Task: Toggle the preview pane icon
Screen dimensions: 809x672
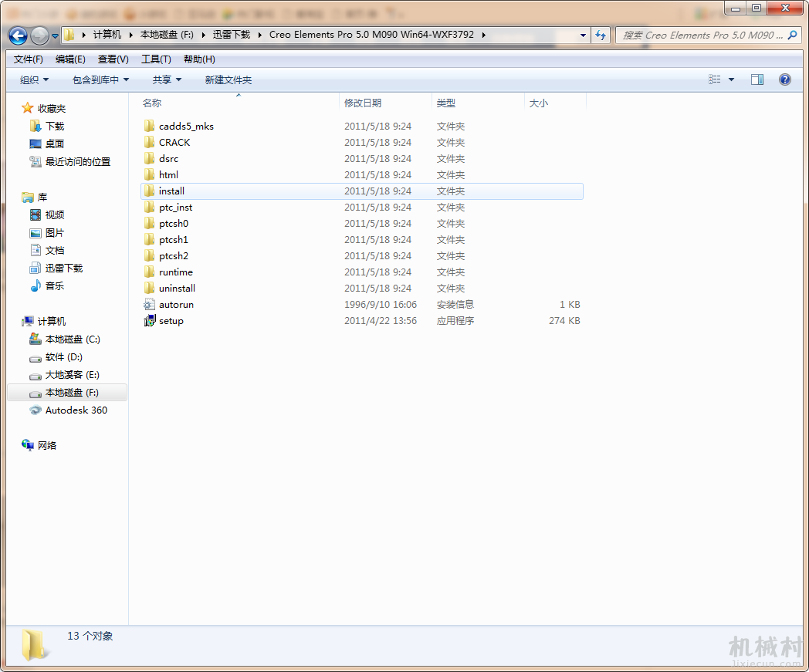Action: click(x=757, y=79)
